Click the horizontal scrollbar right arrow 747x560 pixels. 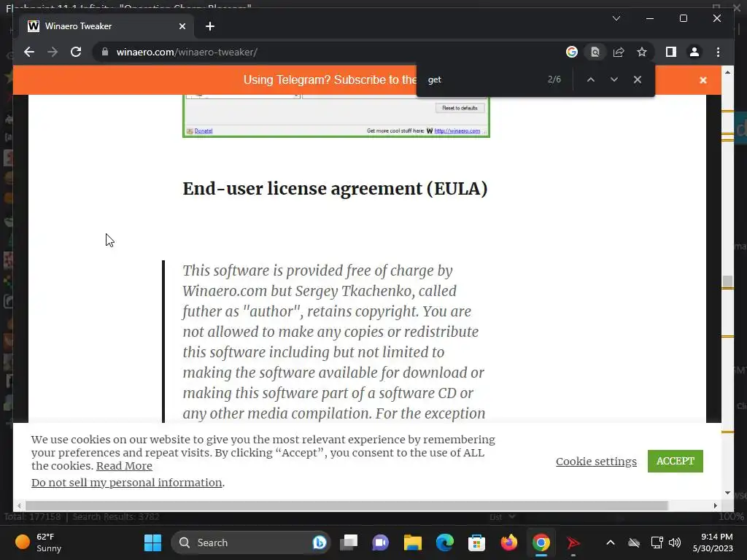coord(716,506)
